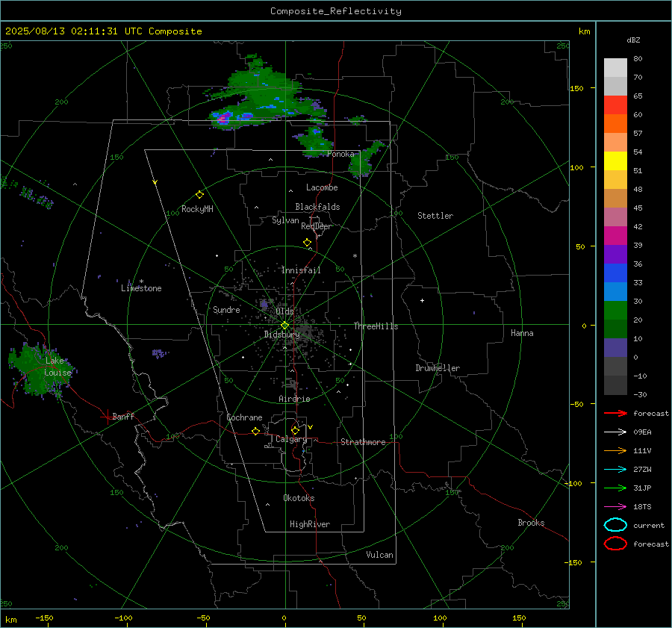This screenshot has height=628, width=672.
Task: Click the Innisfail city label
Action: tap(301, 270)
